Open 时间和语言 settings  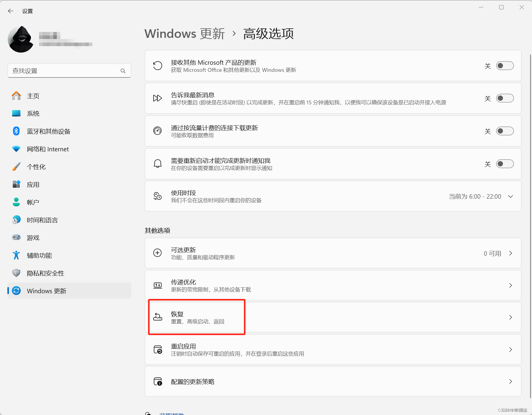[x=69, y=220]
